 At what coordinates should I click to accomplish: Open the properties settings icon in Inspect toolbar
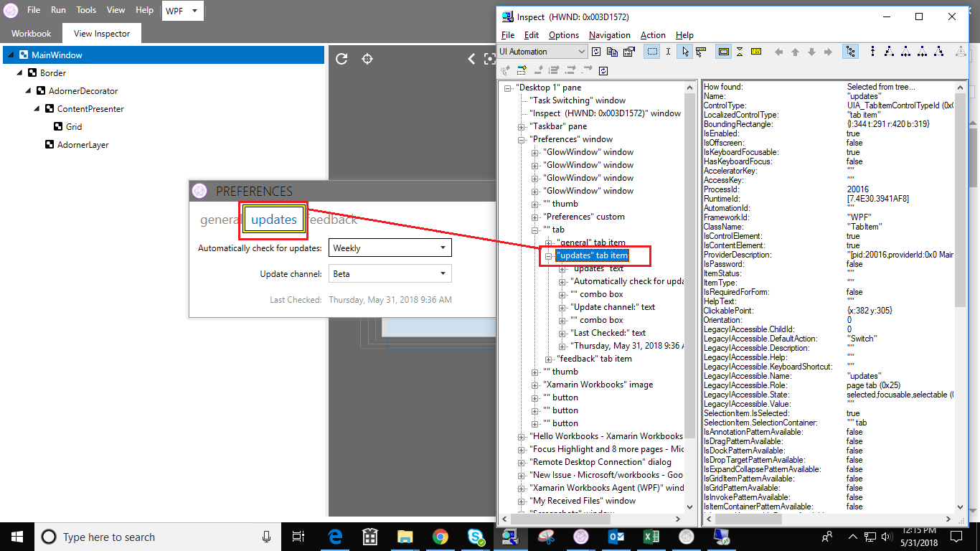628,51
